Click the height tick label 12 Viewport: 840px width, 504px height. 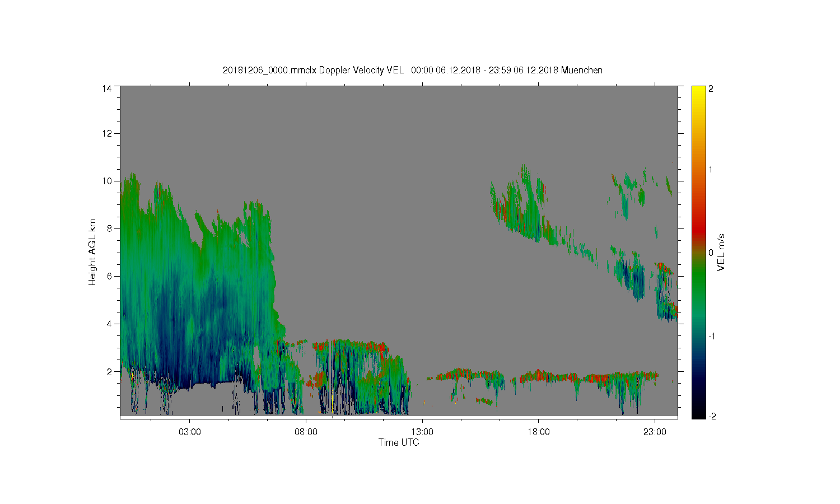(x=106, y=133)
